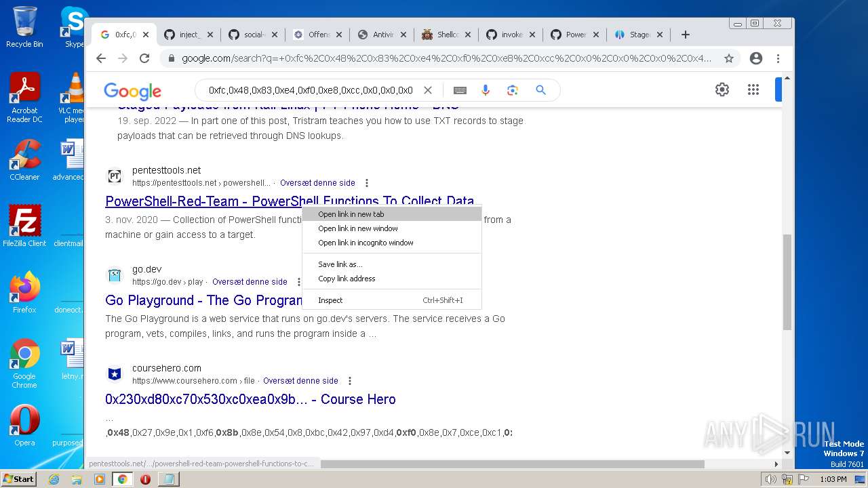Open the Course Hero 0x230xd80 result
868x488 pixels.
[250, 399]
